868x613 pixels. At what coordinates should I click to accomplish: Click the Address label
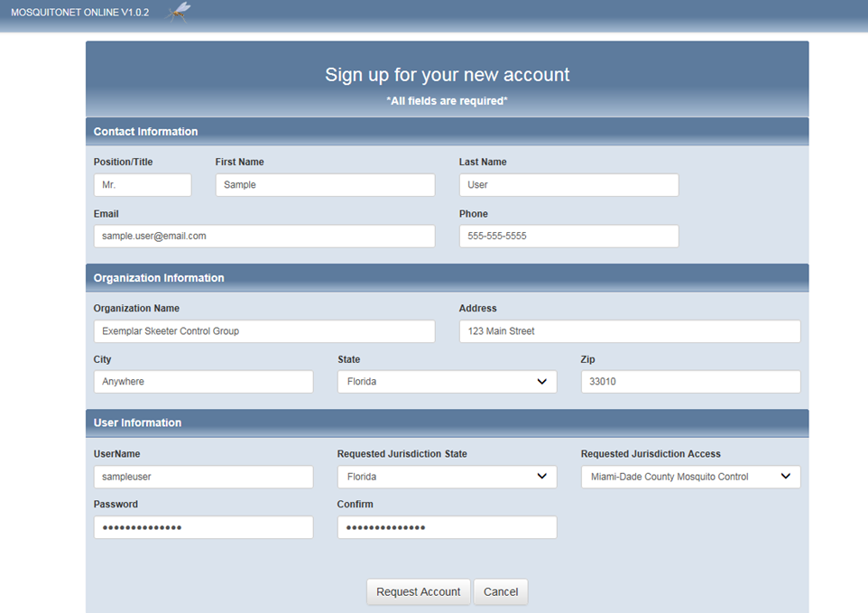(x=477, y=309)
